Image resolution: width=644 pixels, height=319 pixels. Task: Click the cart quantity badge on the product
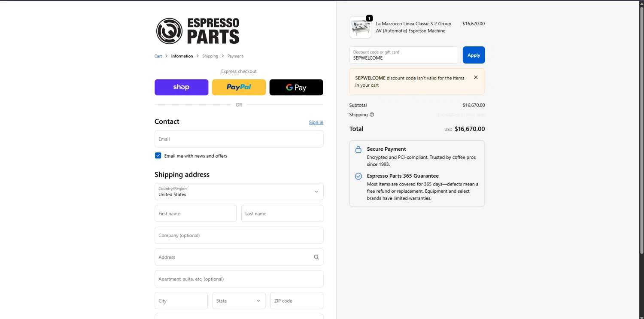[x=369, y=18]
